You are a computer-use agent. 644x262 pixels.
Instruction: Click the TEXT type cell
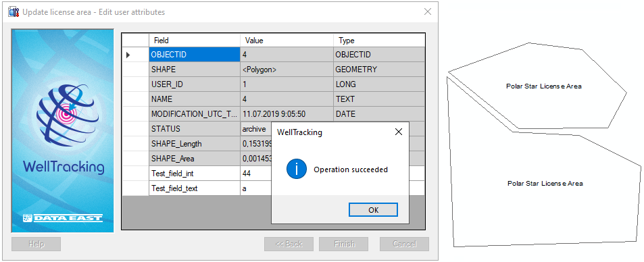click(379, 99)
